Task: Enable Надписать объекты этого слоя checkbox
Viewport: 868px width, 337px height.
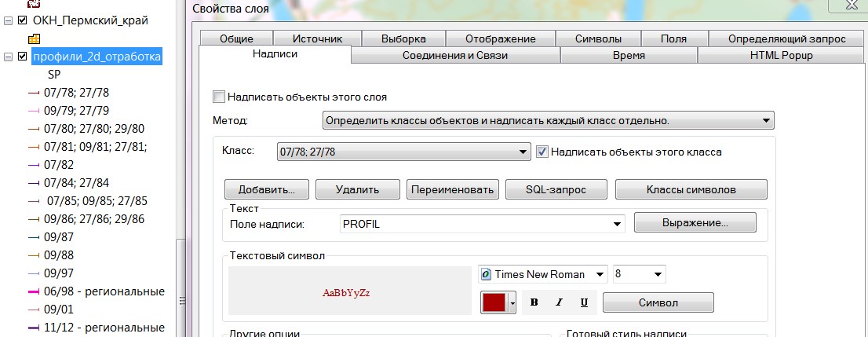Action: pyautogui.click(x=219, y=97)
